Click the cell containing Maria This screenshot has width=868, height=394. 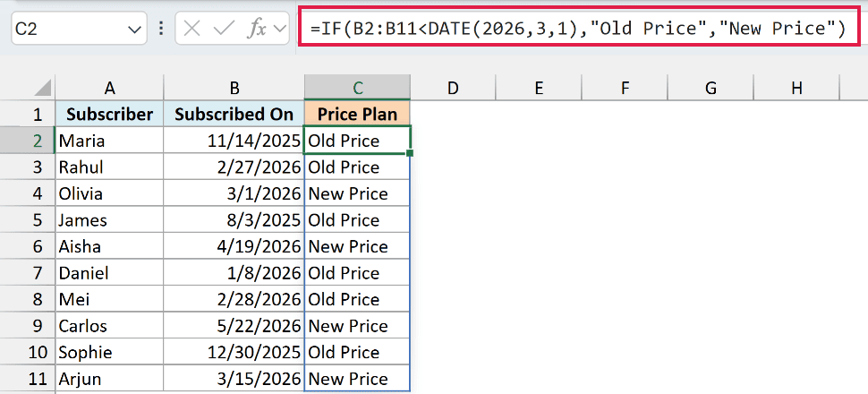(x=109, y=141)
